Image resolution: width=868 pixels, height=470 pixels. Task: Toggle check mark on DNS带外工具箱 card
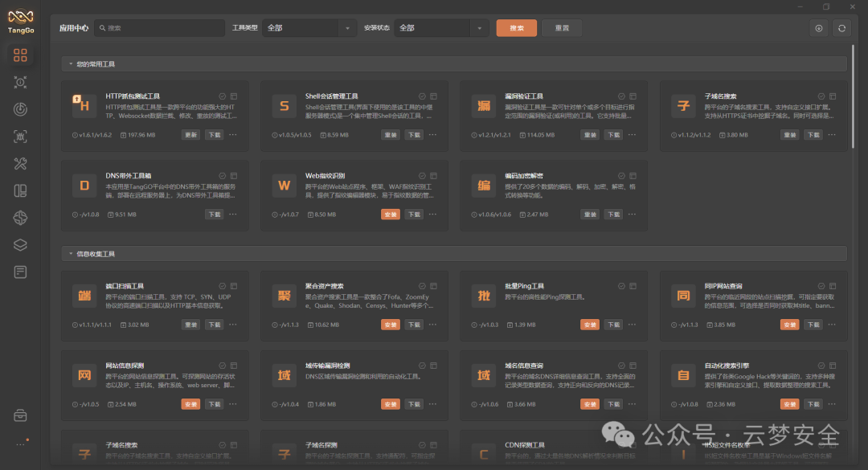click(222, 176)
